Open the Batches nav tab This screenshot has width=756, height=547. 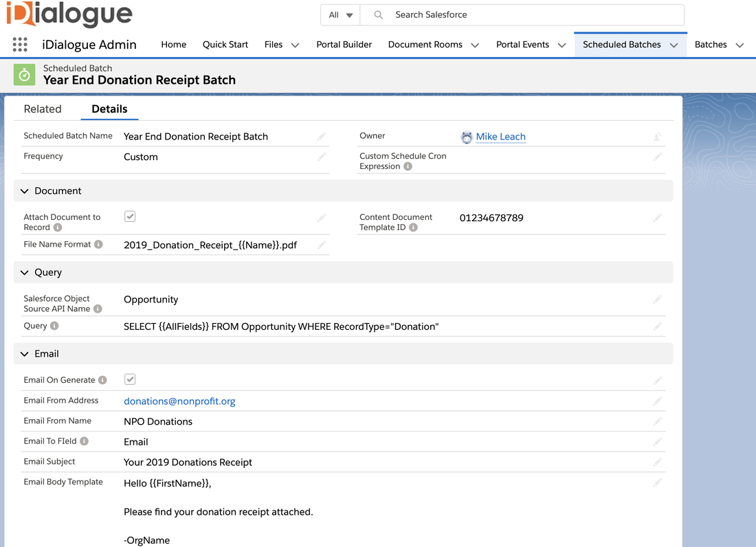click(x=710, y=45)
